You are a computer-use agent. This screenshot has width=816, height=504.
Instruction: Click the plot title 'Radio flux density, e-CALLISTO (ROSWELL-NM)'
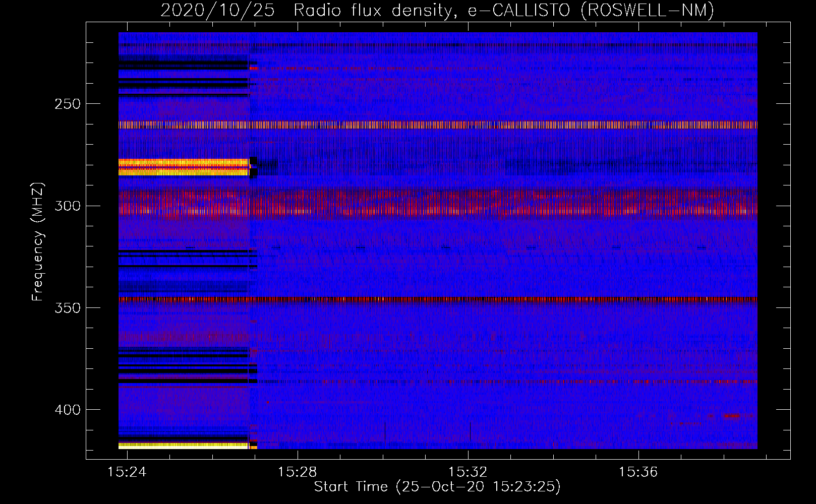click(x=504, y=10)
